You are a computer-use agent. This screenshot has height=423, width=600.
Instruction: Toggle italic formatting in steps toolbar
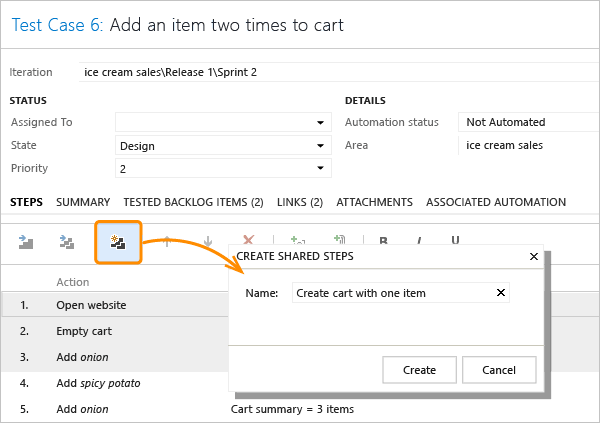419,241
